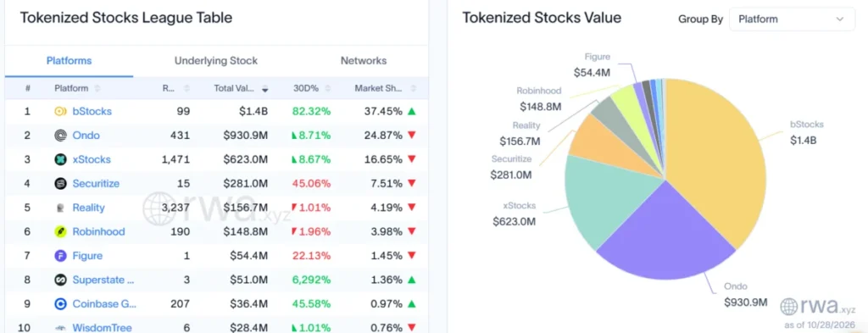868x333 pixels.
Task: Switch to the Underlying Stock tab
Action: pyautogui.click(x=216, y=61)
